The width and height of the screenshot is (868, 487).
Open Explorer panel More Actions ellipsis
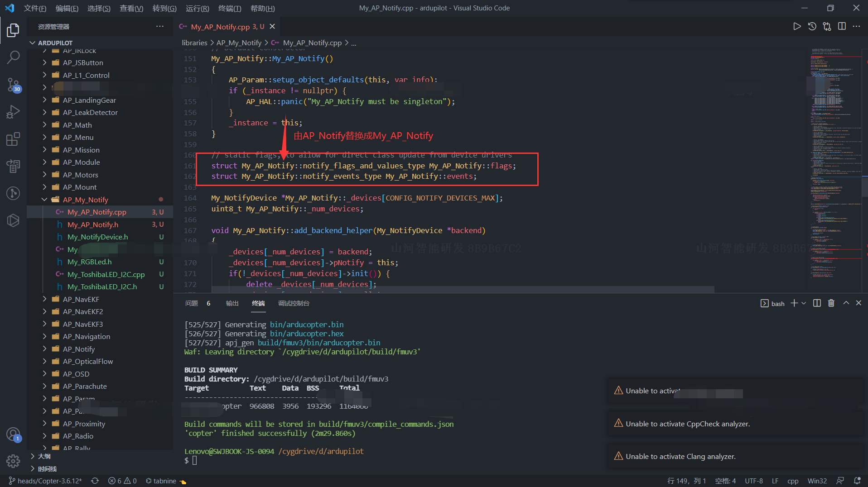tap(159, 26)
